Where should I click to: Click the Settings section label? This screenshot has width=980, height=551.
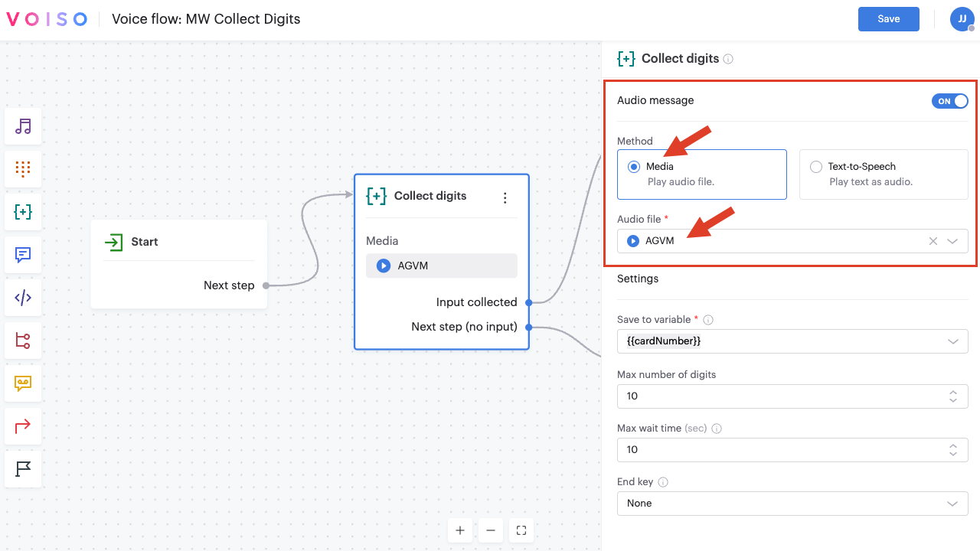(638, 279)
